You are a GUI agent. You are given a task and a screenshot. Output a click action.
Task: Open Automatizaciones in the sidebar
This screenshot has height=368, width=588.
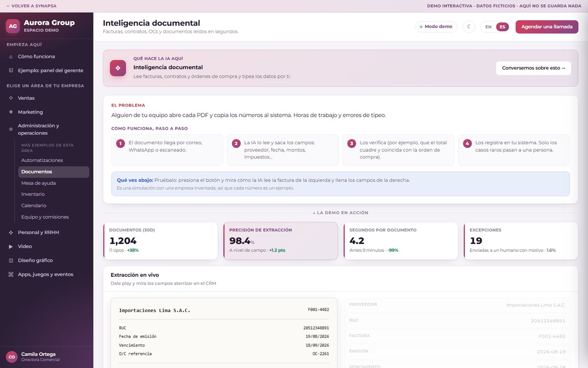54,160
